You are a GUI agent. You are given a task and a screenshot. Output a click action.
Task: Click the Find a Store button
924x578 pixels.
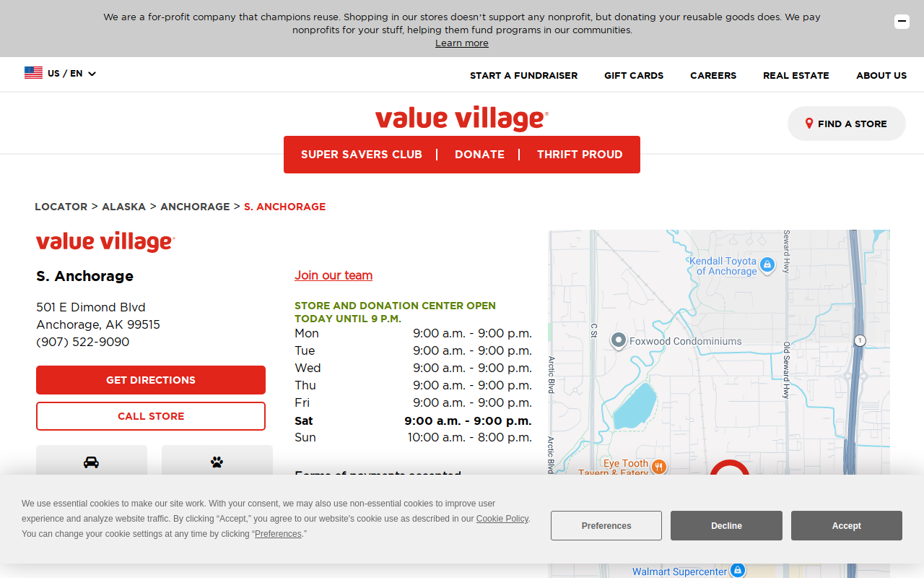(x=847, y=124)
